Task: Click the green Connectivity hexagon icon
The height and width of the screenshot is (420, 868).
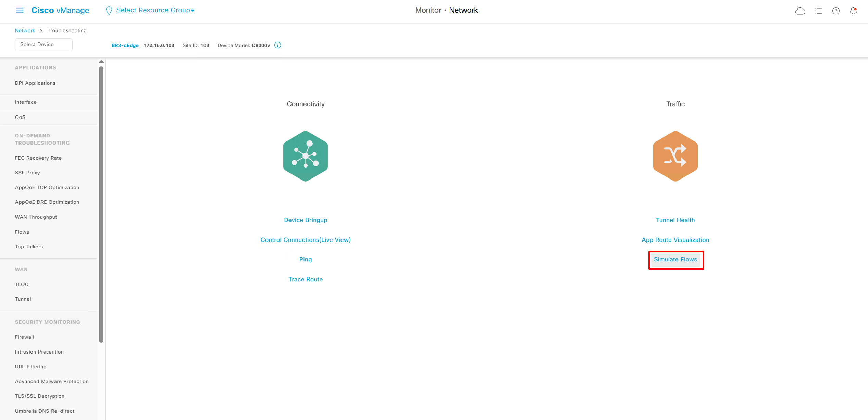Action: point(305,156)
